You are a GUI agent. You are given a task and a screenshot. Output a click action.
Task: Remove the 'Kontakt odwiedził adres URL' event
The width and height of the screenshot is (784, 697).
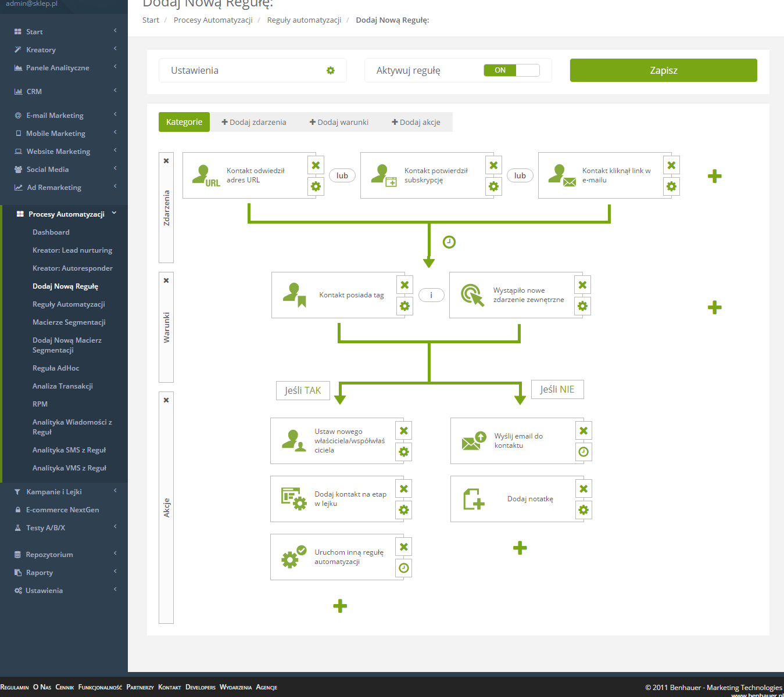click(x=316, y=166)
